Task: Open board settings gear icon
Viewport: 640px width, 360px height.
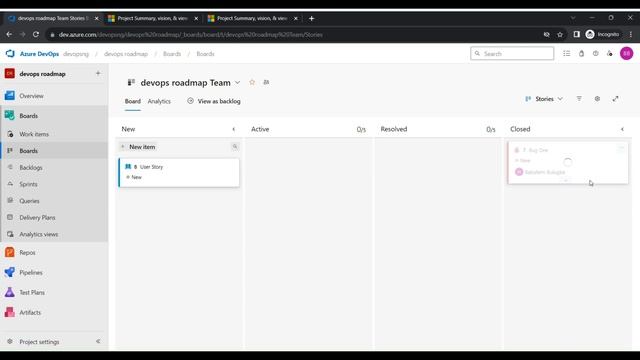Action: coord(597,99)
